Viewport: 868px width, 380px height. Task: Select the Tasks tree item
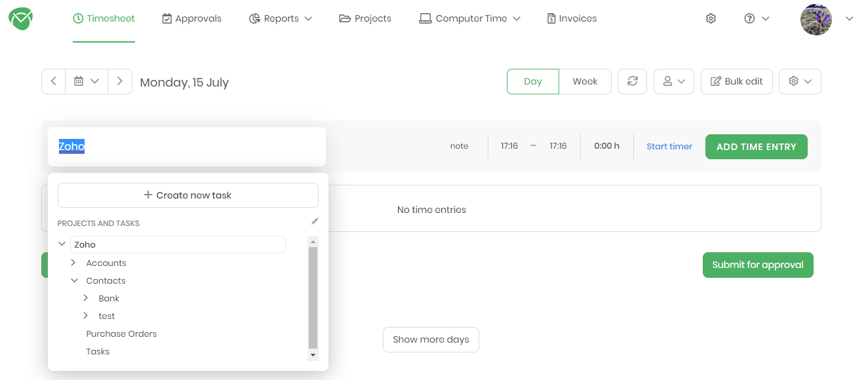click(98, 351)
